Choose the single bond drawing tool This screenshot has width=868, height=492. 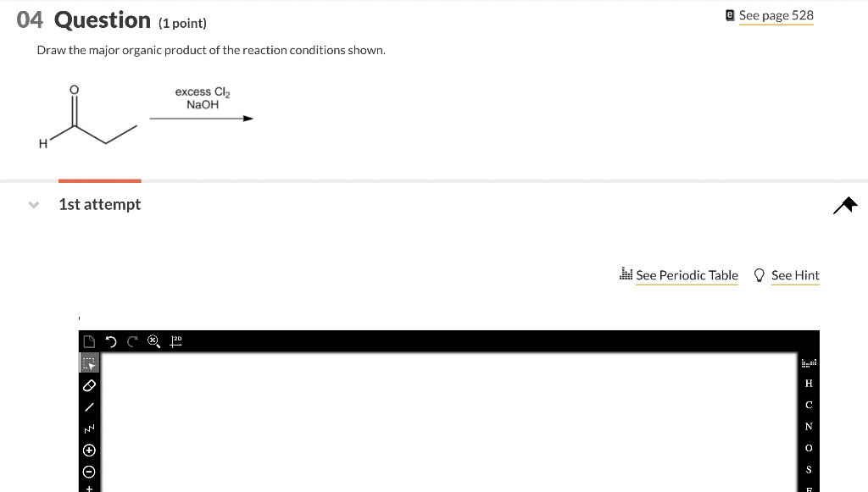89,406
